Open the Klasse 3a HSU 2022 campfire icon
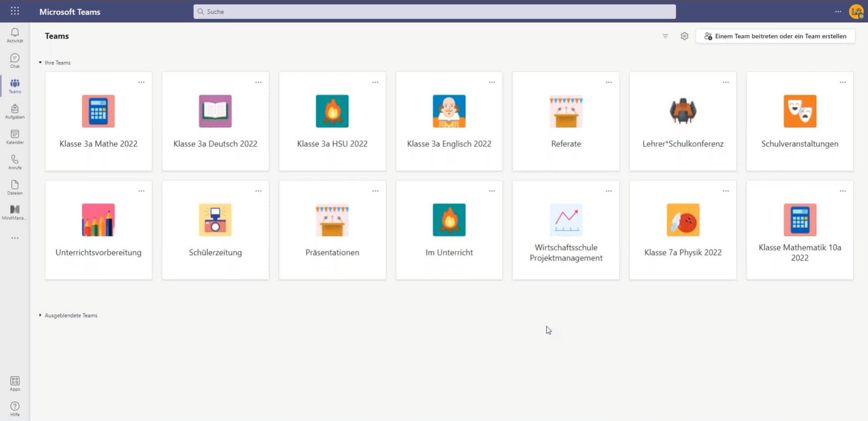Viewport: 868px width, 421px height. coord(332,111)
